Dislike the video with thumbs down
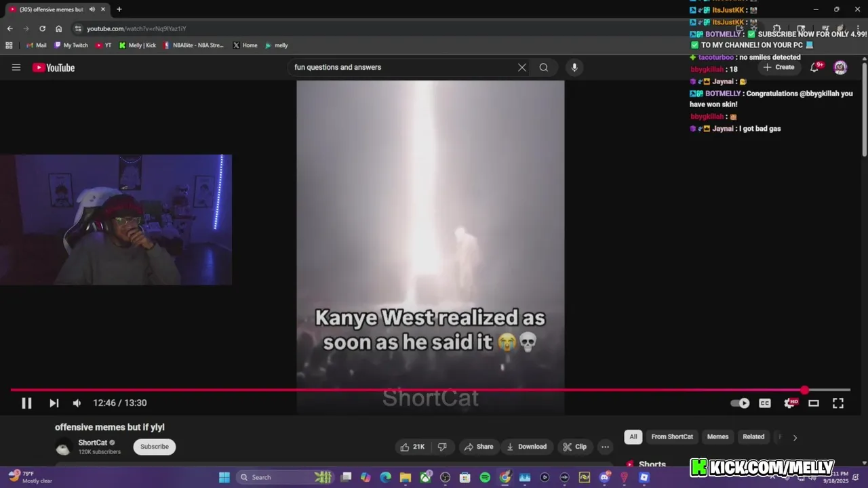Screen dimensions: 868x488 pos(442,447)
